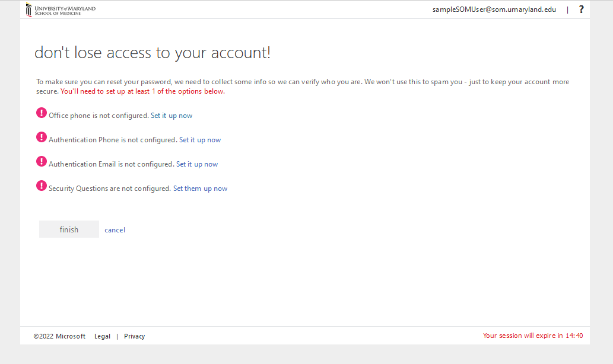613x364 pixels.
Task: Set up the Authentication Phone now
Action: [x=200, y=140]
